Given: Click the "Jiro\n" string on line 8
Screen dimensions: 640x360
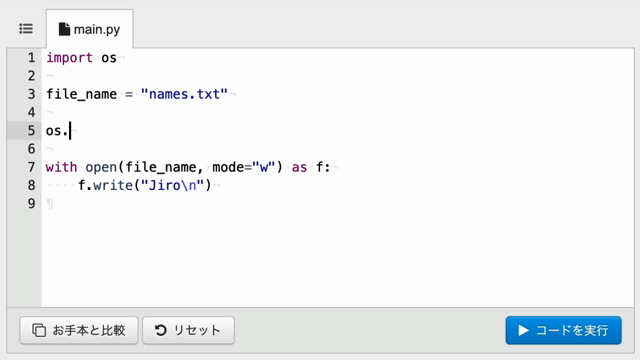Looking at the screenshot, I should point(172,186).
